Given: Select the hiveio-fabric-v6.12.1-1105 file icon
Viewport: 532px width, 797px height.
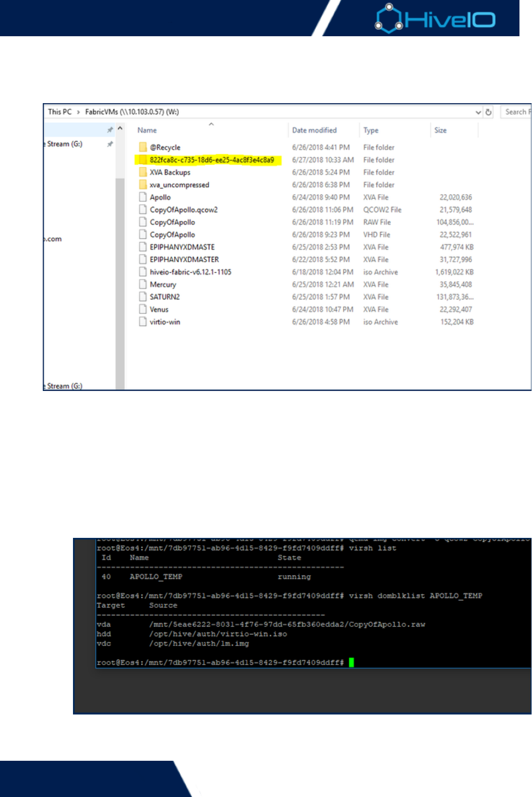Looking at the screenshot, I should (143, 272).
